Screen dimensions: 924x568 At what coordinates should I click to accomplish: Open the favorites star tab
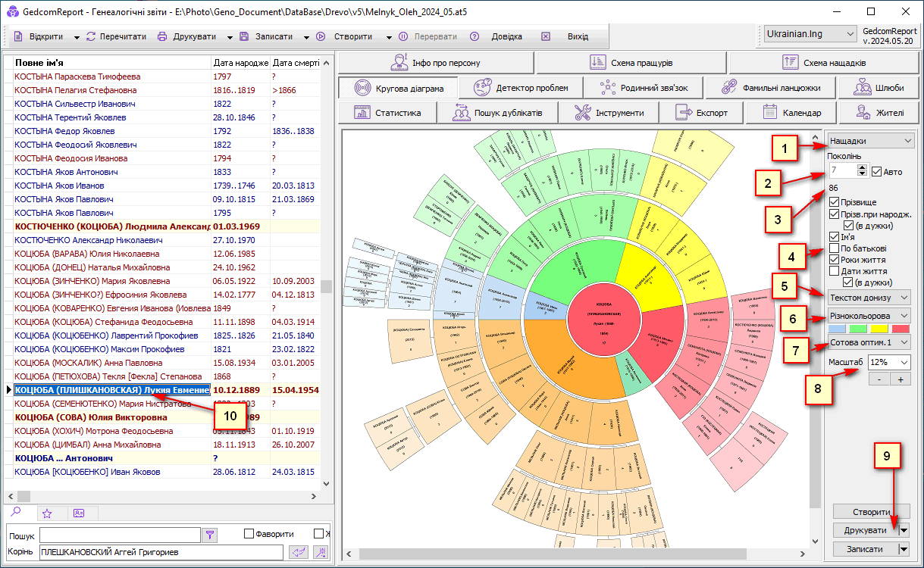coord(47,513)
